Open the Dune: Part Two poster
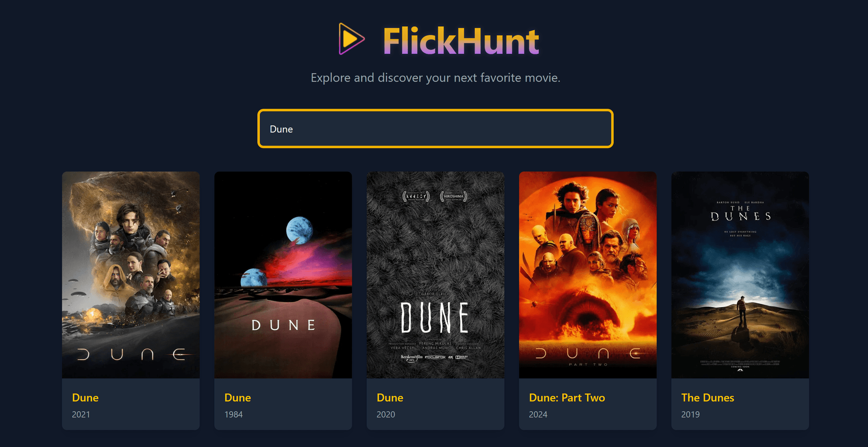 pyautogui.click(x=588, y=275)
